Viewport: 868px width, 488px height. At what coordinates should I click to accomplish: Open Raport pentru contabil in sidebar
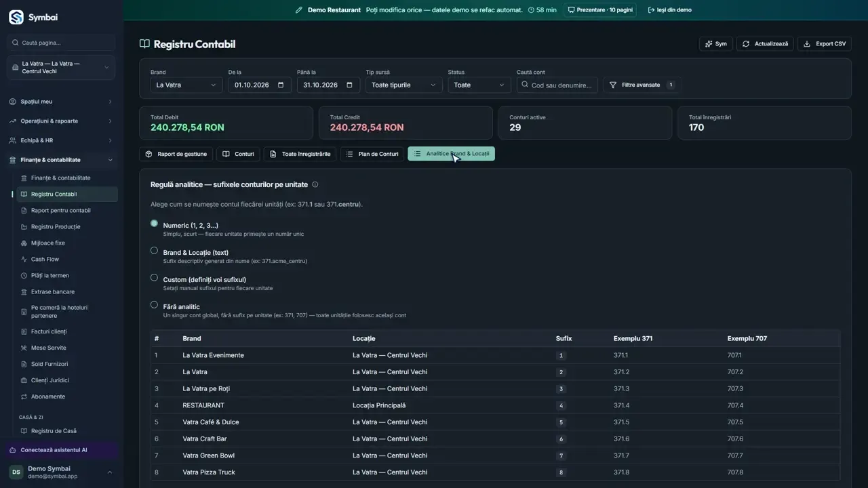[x=66, y=211]
